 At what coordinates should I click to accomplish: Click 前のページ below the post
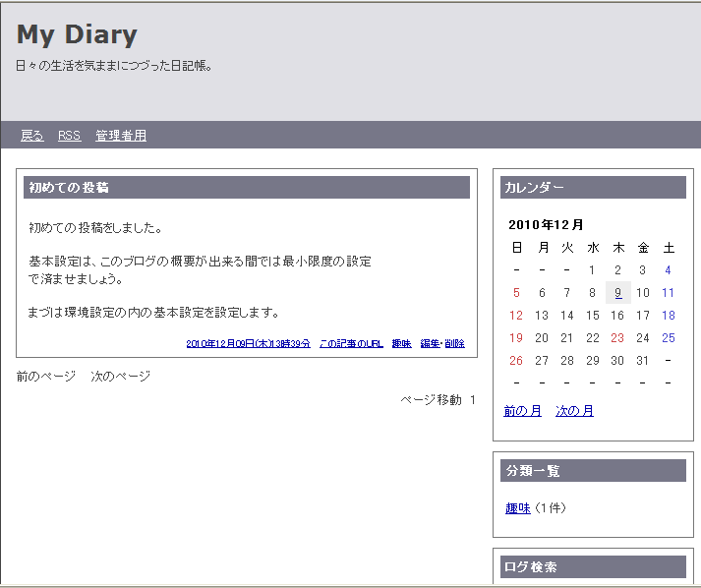[45, 376]
